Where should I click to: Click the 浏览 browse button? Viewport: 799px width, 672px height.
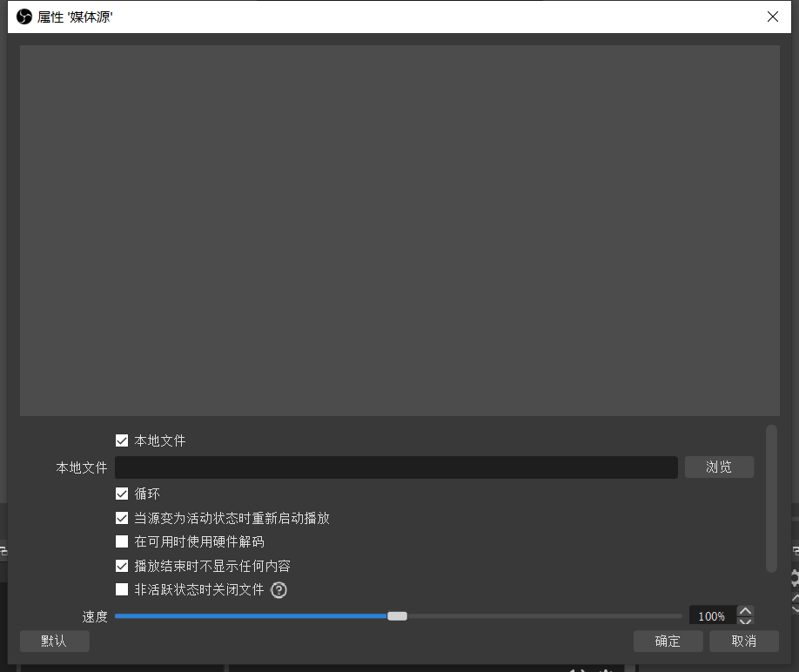point(719,467)
